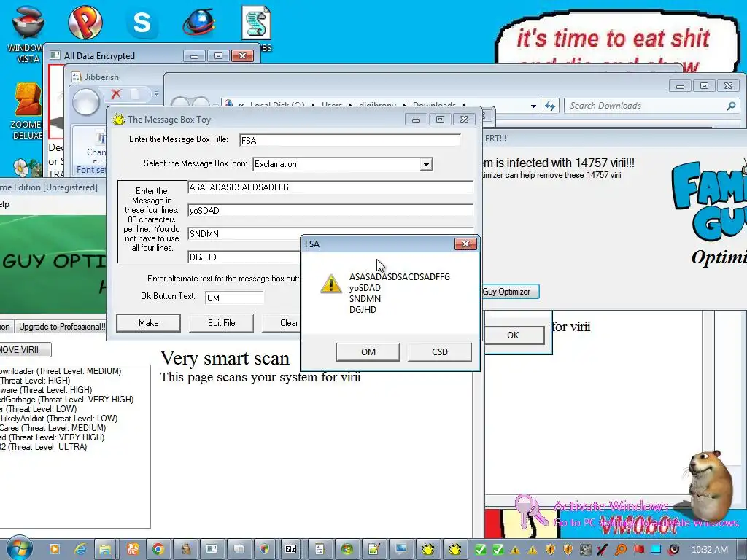Click the first message line field ASASADASDSACDSADFFG

(330, 187)
